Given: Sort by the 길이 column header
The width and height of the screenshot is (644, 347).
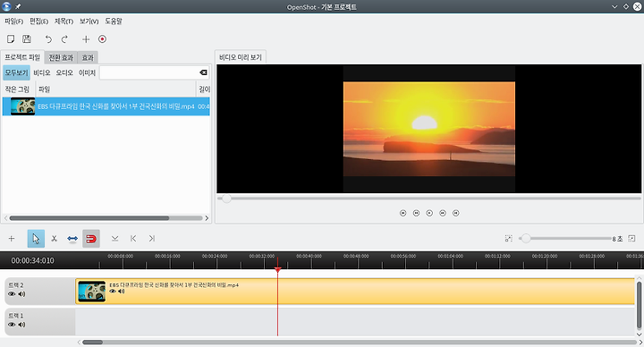Looking at the screenshot, I should tap(204, 89).
